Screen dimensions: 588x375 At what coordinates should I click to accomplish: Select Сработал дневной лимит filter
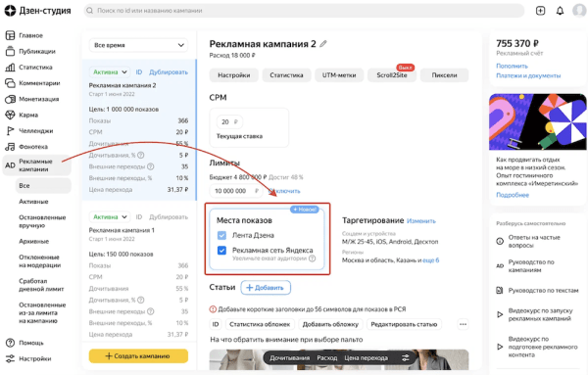pyautogui.click(x=41, y=285)
